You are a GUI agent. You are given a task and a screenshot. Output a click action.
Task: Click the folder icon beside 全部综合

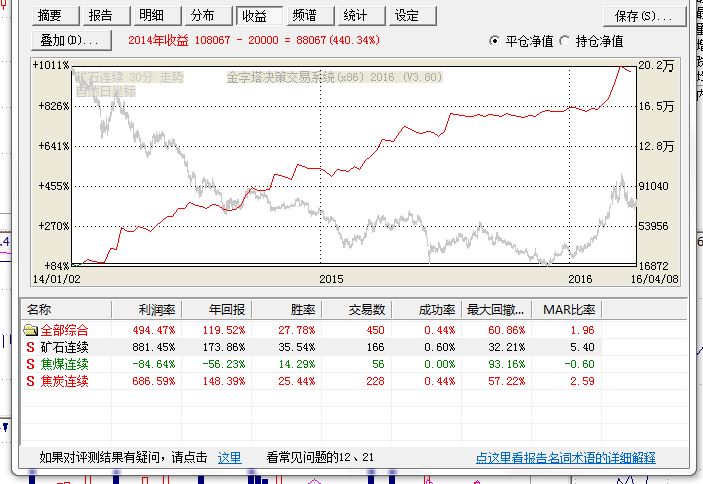pos(30,330)
